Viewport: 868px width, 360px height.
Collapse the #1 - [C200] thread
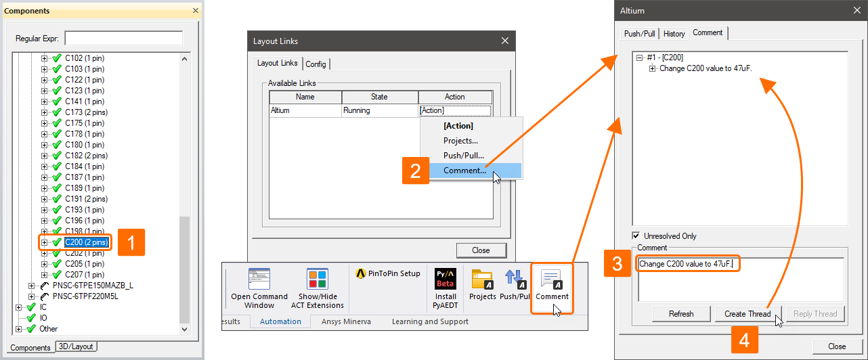[x=639, y=58]
